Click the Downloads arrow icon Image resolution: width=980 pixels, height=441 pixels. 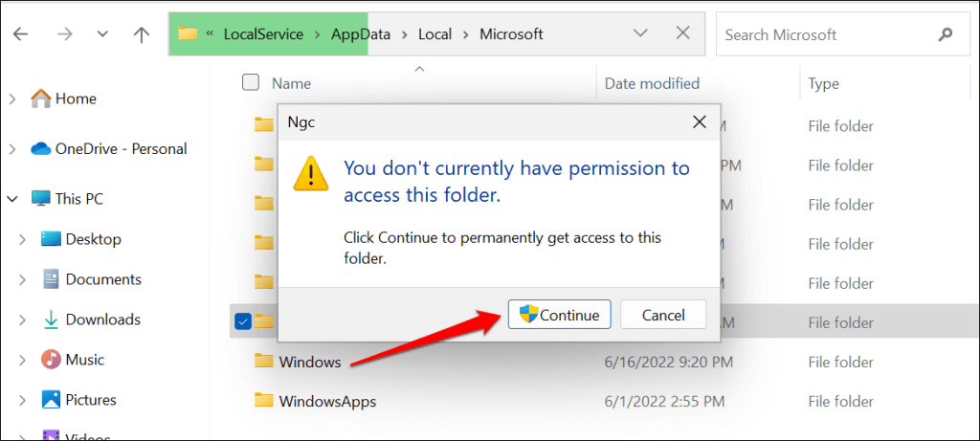(x=51, y=320)
